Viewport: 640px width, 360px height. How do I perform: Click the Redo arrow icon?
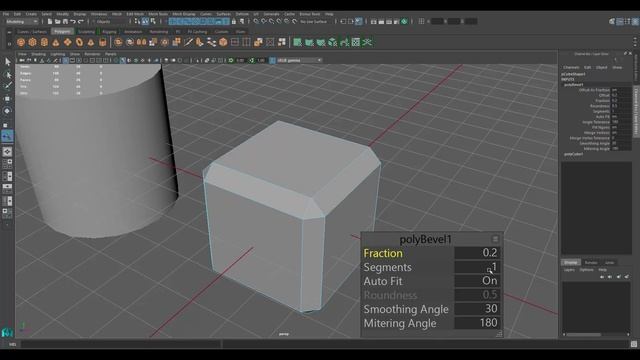click(x=81, y=21)
